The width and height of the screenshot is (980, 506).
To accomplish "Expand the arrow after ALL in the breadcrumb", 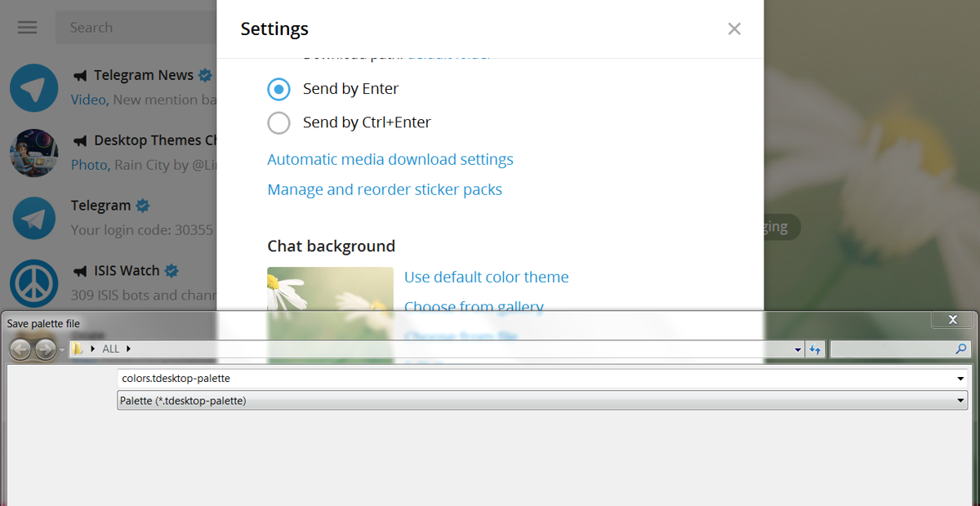I will pos(128,348).
